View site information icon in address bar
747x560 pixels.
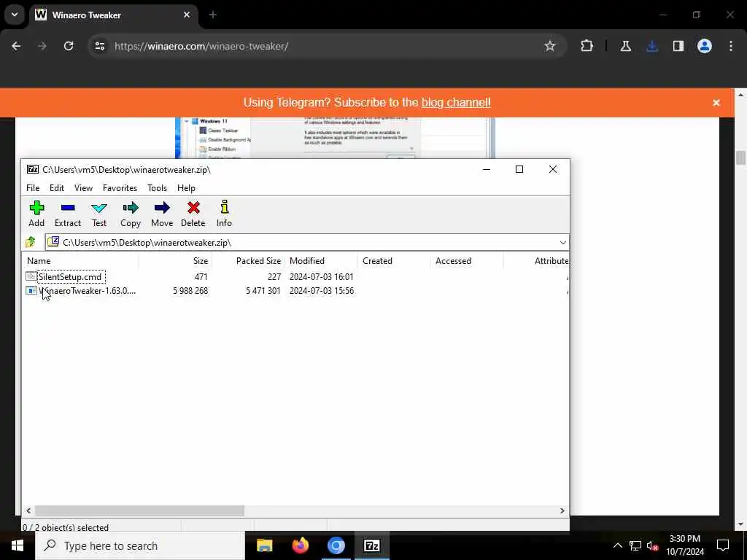99,46
